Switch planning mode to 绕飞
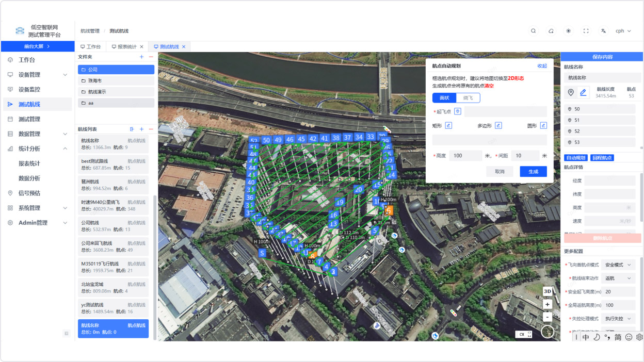This screenshot has width=644, height=362. (468, 98)
